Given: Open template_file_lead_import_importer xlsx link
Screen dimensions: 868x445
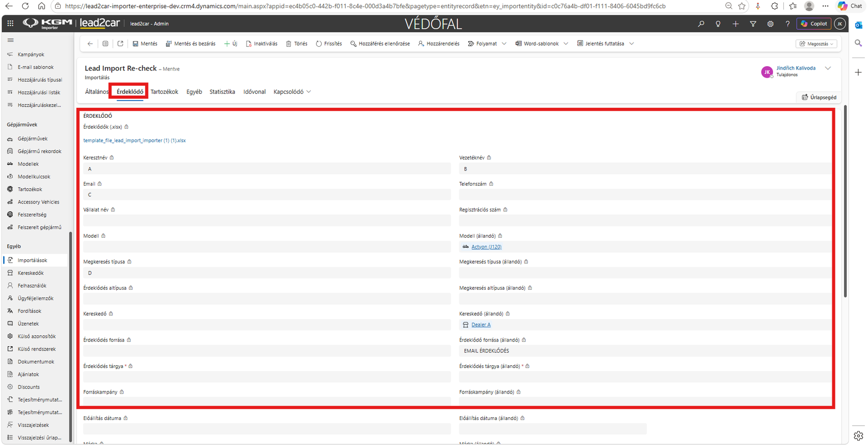Looking at the screenshot, I should coord(135,141).
